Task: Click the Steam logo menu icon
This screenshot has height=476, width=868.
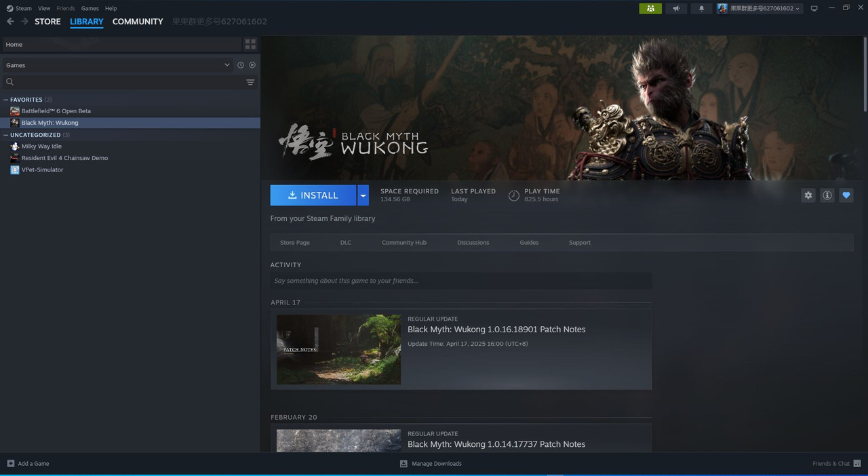Action: (x=9, y=8)
